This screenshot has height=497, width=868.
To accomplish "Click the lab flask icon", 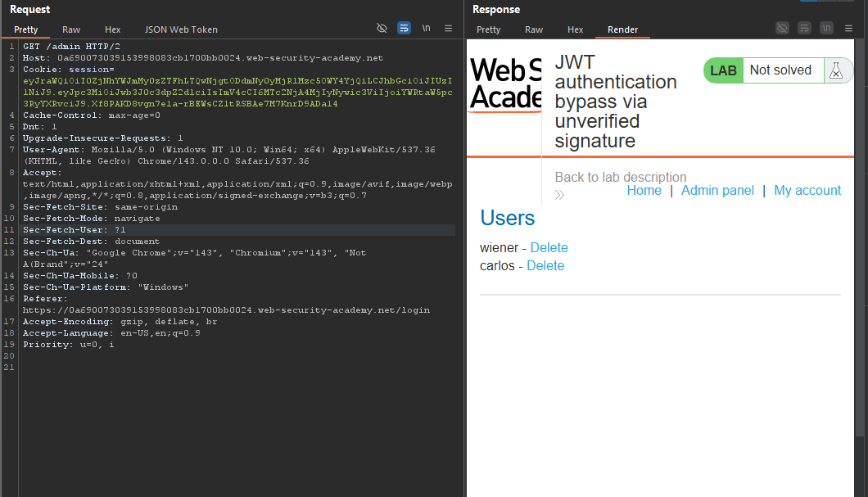I will (x=836, y=70).
